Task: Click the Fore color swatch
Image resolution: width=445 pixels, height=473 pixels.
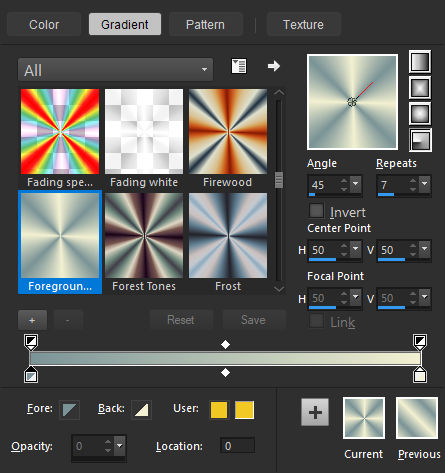Action: click(69, 409)
